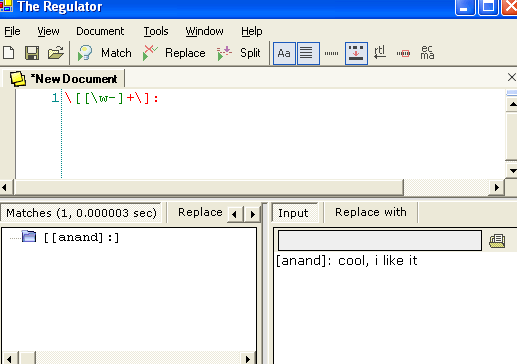Select the *New Document tab
This screenshot has width=517, height=364.
(64, 79)
